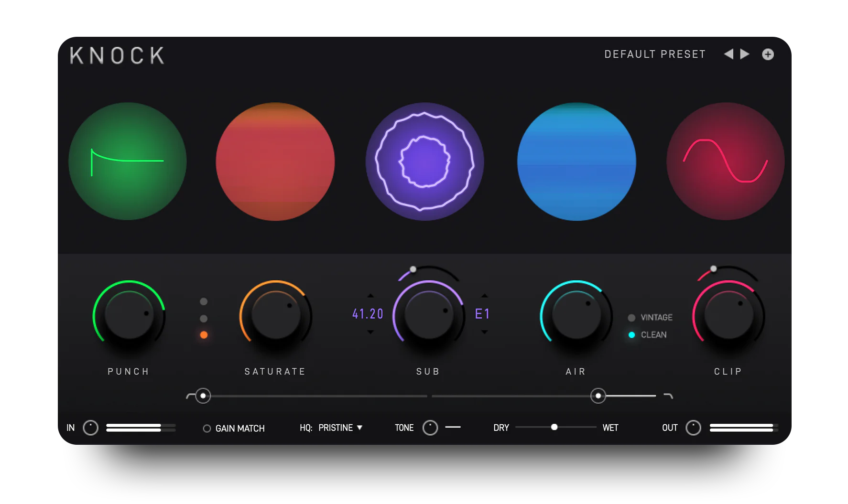Click the red Saturate visualizer circle

[x=275, y=161]
